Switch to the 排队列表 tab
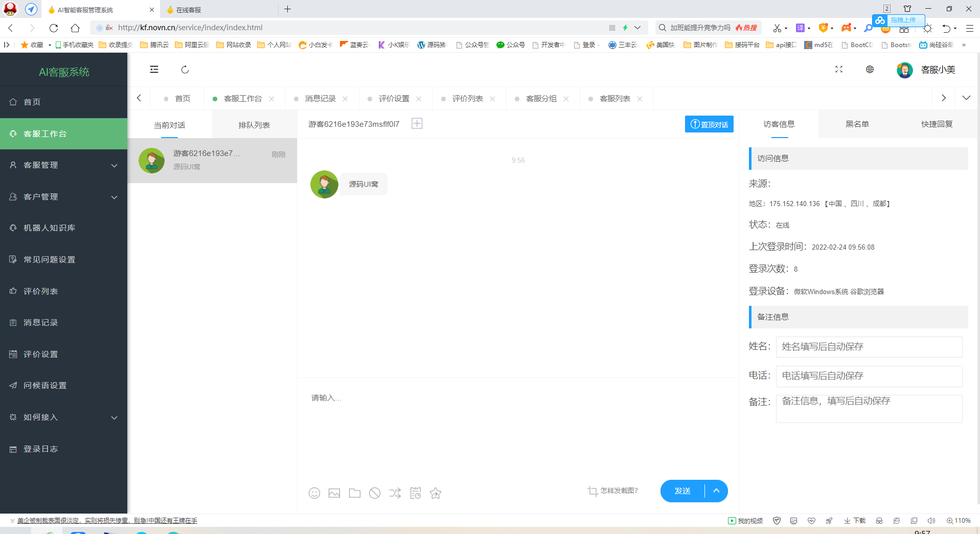The width and height of the screenshot is (980, 534). pyautogui.click(x=254, y=124)
